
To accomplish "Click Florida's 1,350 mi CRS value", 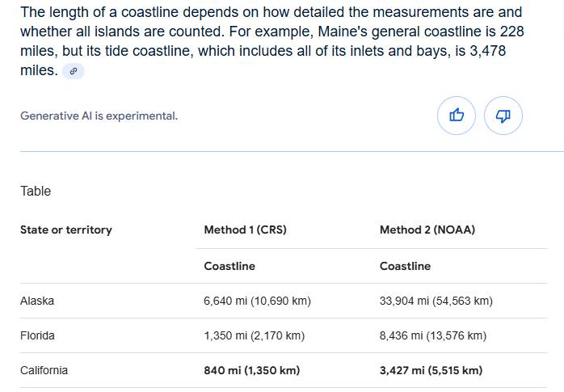I will pos(255,335).
